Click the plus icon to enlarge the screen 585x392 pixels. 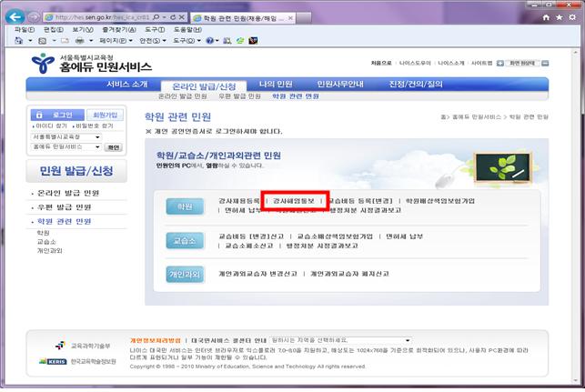(500, 64)
